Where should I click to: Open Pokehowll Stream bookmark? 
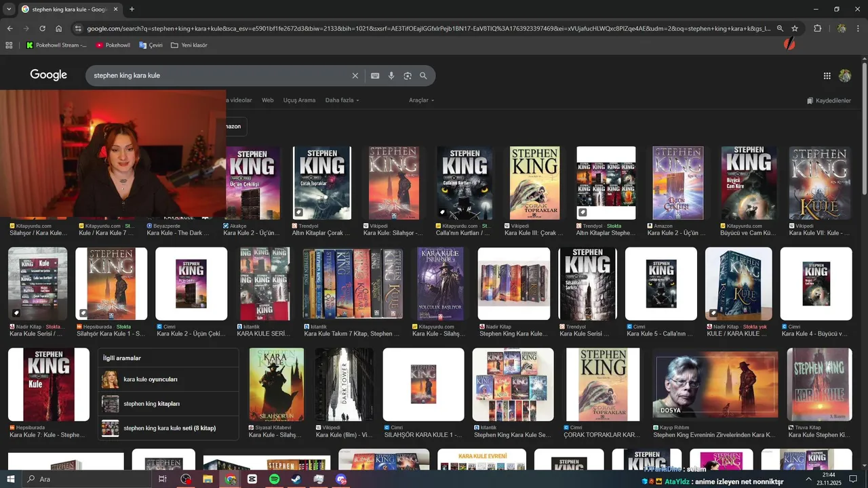pos(56,45)
